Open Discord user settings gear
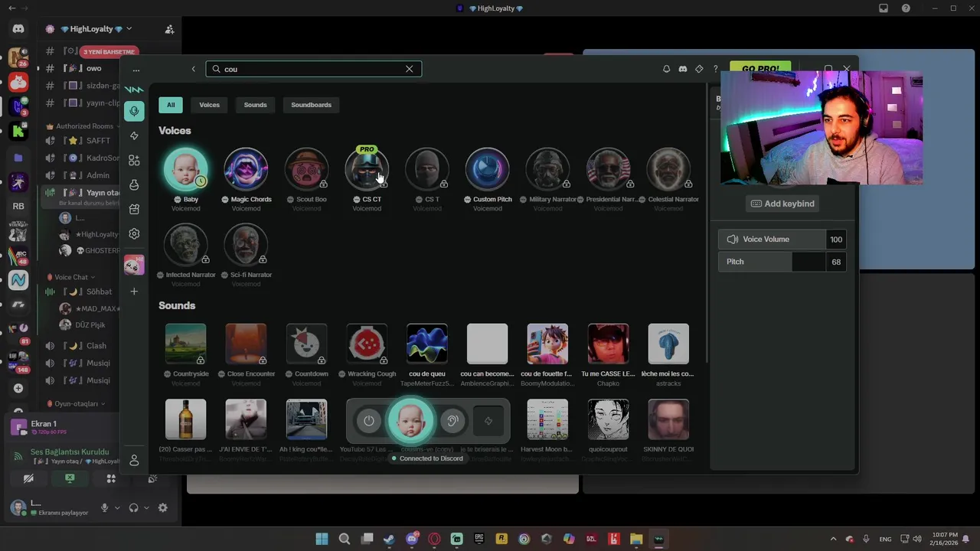Image resolution: width=980 pixels, height=551 pixels. (162, 507)
